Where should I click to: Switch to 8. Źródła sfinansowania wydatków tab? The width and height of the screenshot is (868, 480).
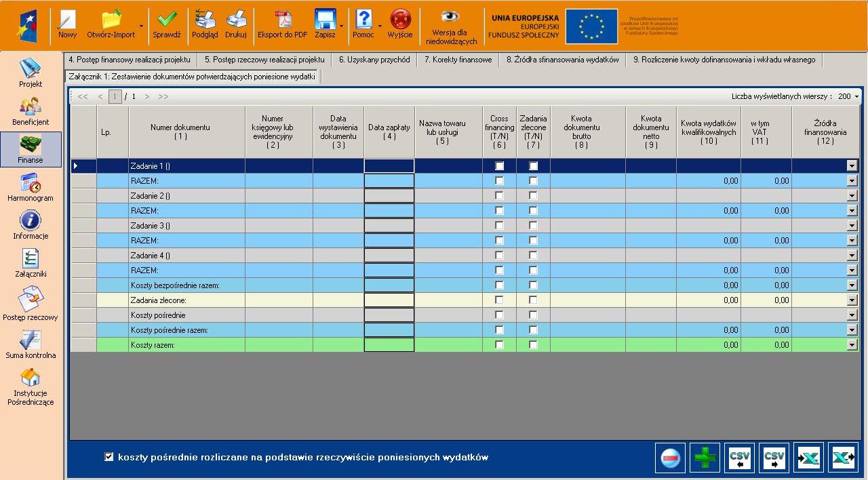click(x=563, y=60)
